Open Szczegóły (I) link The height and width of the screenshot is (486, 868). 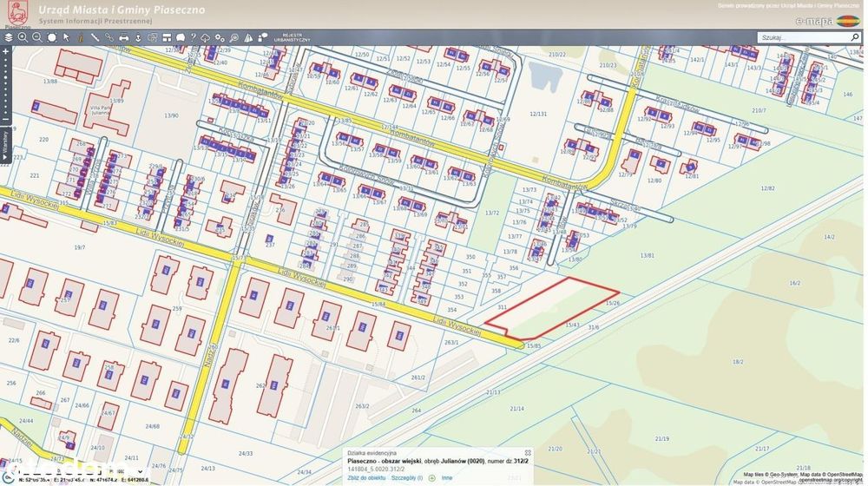[407, 477]
